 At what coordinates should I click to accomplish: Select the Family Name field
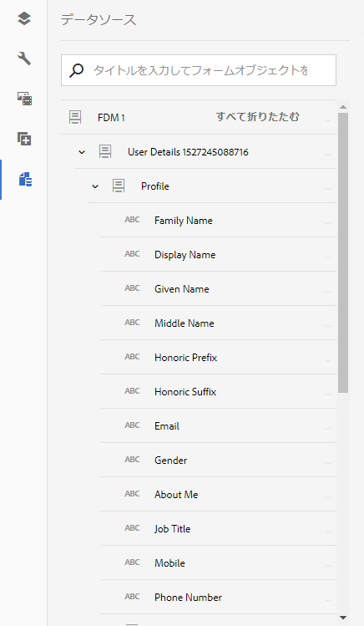pyautogui.click(x=219, y=221)
